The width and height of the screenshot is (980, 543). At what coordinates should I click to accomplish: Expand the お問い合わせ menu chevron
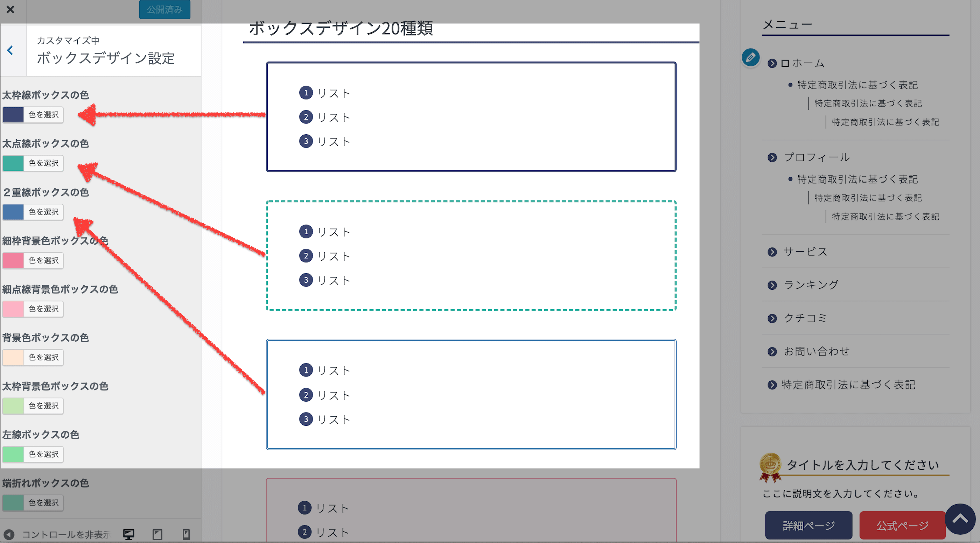click(772, 351)
